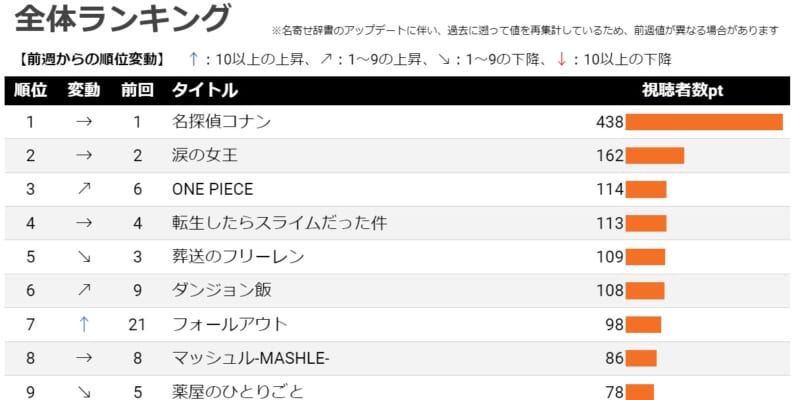The width and height of the screenshot is (800, 400).
Task: Select the title 転生したらスライムだった件
Action: point(280,223)
